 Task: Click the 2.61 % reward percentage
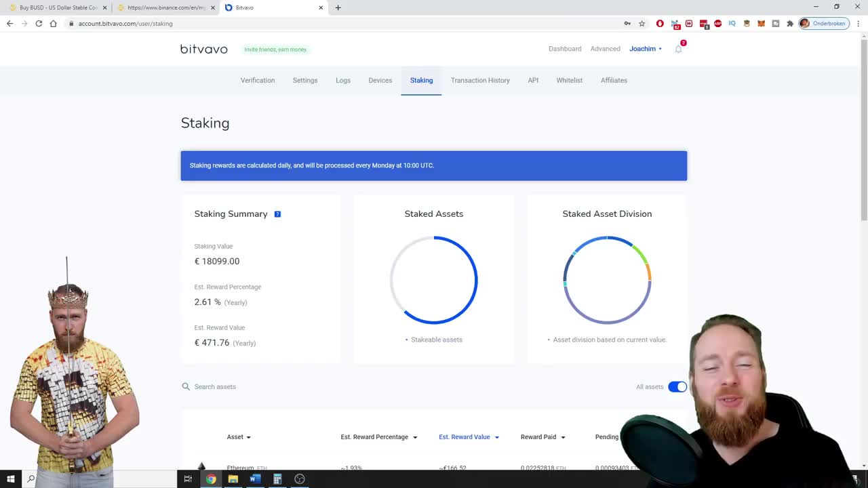point(208,302)
